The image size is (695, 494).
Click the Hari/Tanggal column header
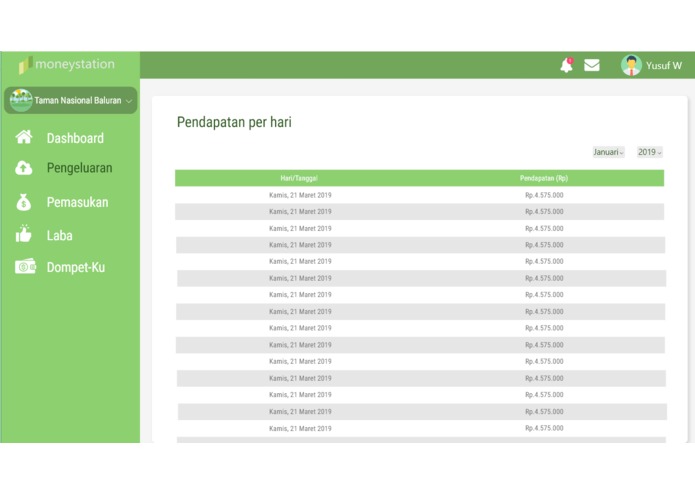pyautogui.click(x=299, y=178)
